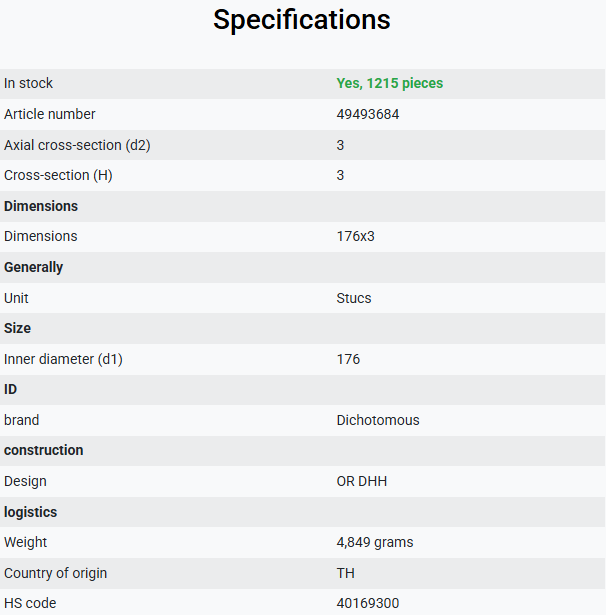The width and height of the screenshot is (606, 615).
Task: Select the 176x3 dimensions value
Action: tap(355, 237)
